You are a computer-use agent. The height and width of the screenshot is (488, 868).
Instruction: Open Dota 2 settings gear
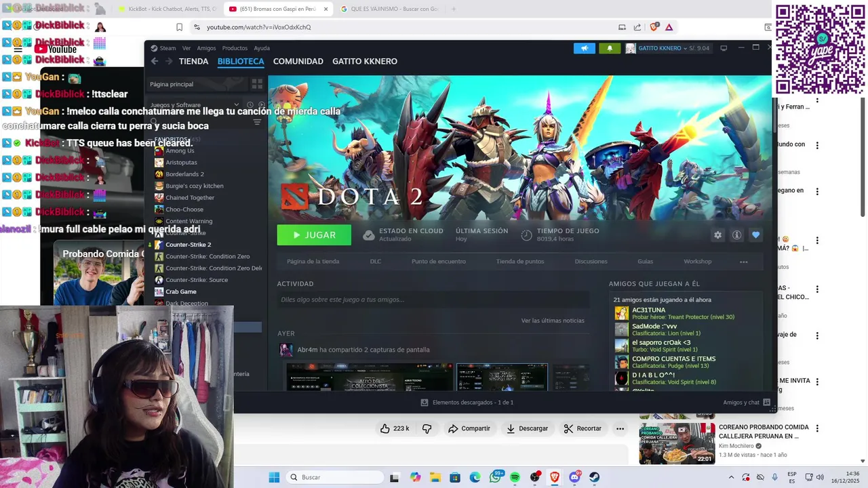tap(717, 235)
